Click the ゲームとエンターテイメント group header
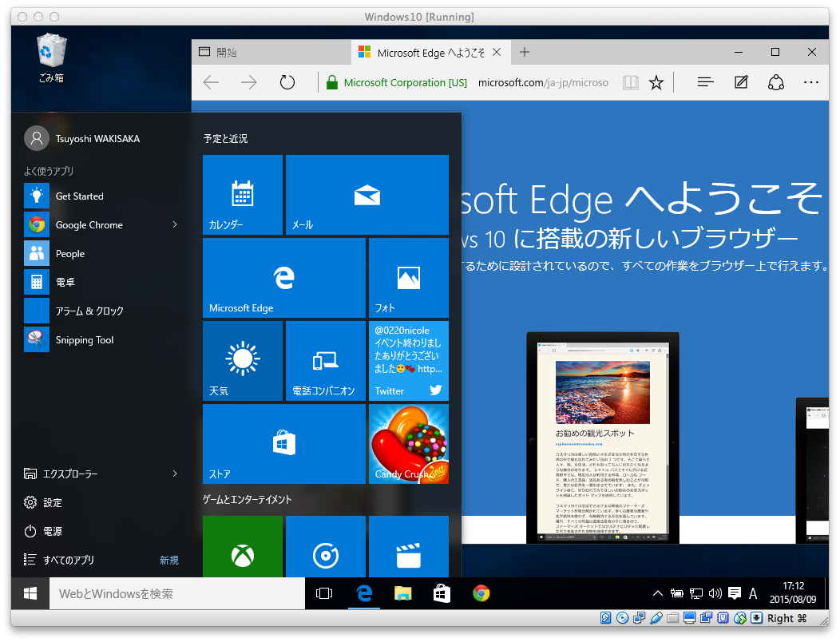 pyautogui.click(x=247, y=499)
